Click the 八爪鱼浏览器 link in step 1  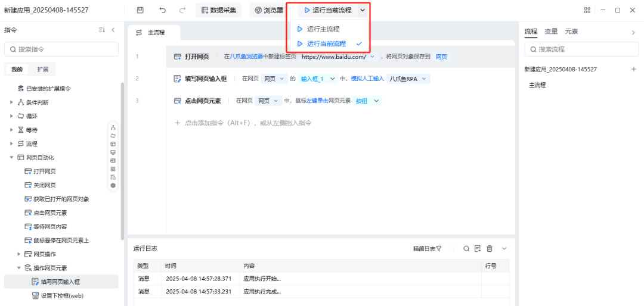pos(246,57)
